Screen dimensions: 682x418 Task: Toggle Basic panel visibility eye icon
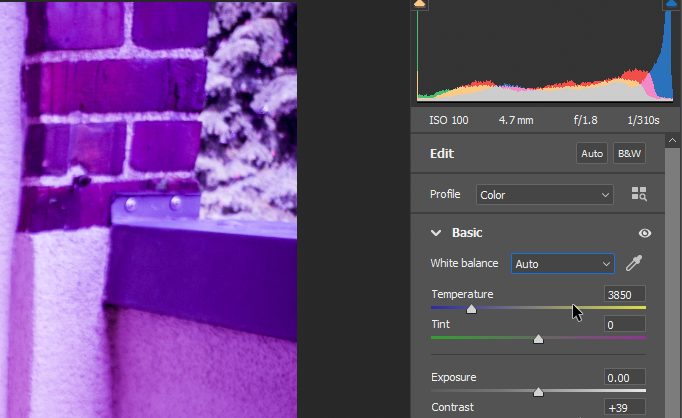[645, 233]
